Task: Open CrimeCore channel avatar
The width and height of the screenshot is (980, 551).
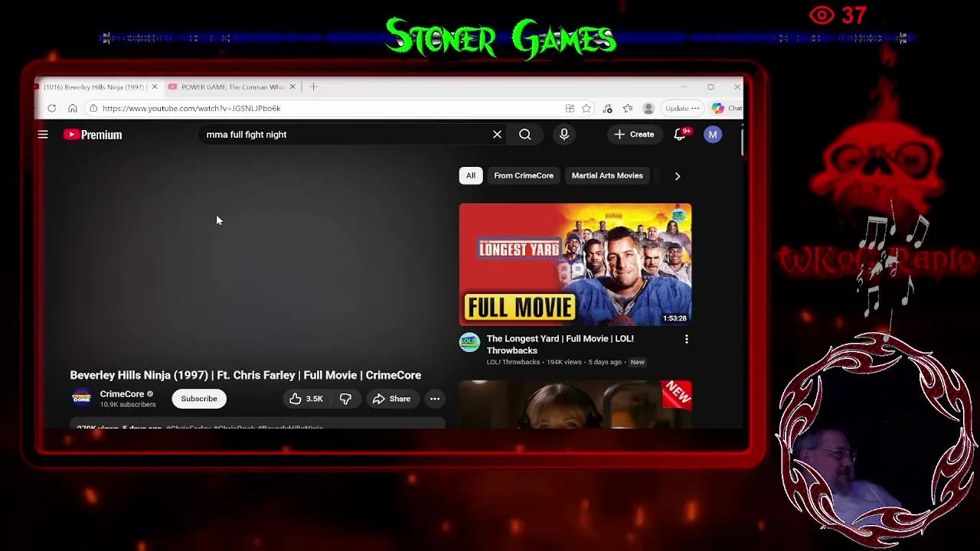Action: (x=82, y=399)
